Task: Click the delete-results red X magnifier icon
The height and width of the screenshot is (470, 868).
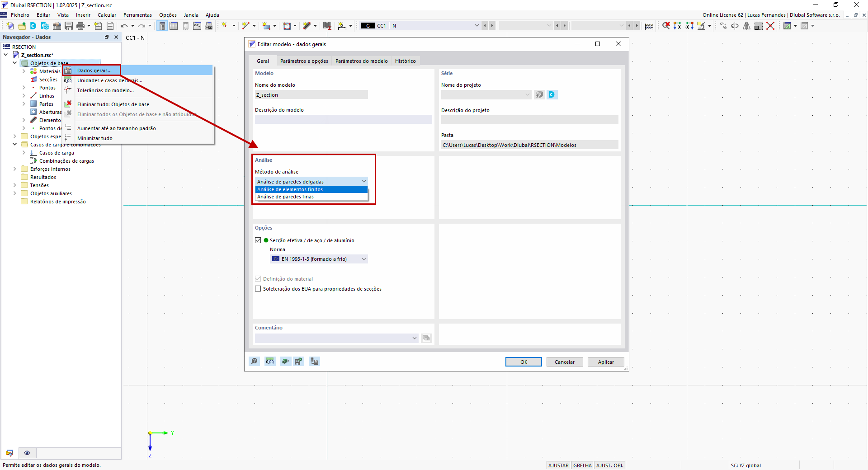Action: pos(666,26)
